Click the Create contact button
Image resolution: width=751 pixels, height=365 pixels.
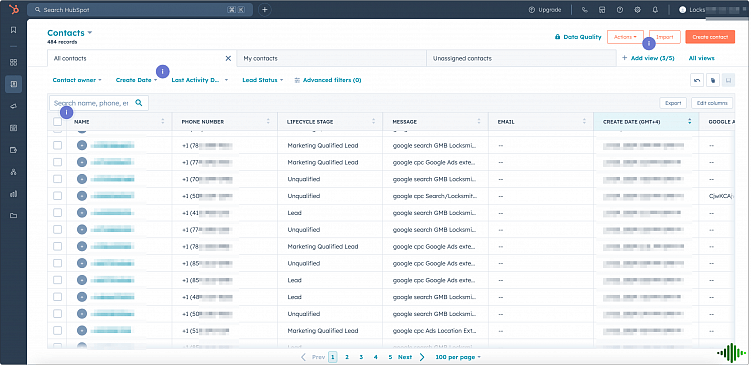pos(710,37)
